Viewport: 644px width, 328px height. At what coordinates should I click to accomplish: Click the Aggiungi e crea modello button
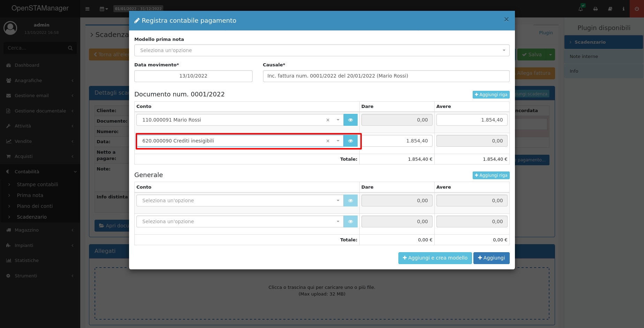(435, 258)
